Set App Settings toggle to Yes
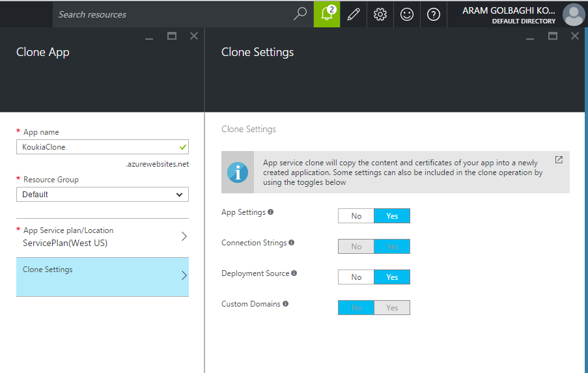Viewport: 588px width, 373px height. [392, 216]
